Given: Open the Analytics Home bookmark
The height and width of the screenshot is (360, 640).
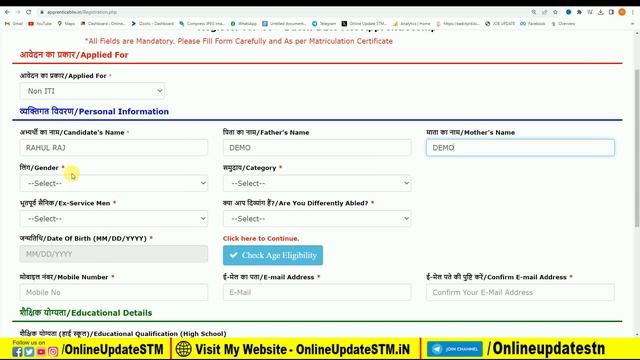Looking at the screenshot, I should (411, 24).
